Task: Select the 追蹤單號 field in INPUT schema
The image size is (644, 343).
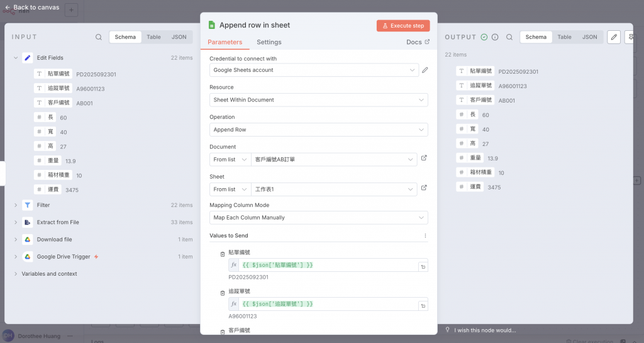Action: pyautogui.click(x=53, y=88)
